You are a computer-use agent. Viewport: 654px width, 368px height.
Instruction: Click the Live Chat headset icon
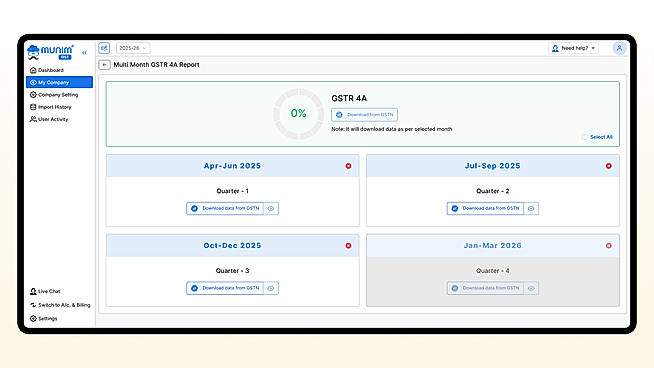tap(33, 291)
